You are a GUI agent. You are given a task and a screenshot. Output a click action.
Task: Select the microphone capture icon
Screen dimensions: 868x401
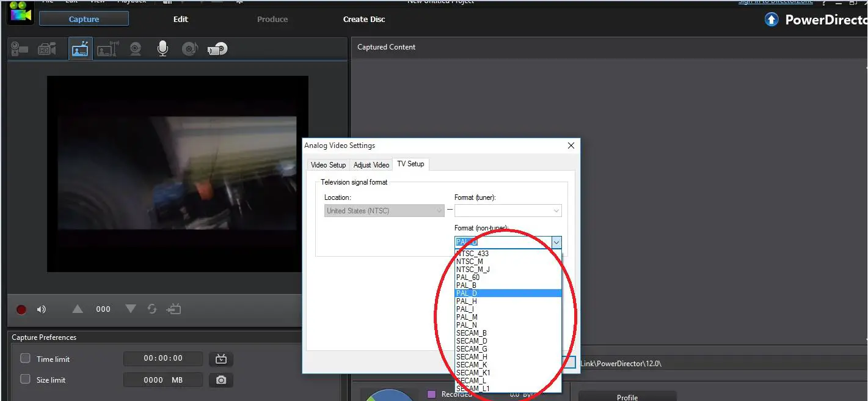[x=162, y=48]
